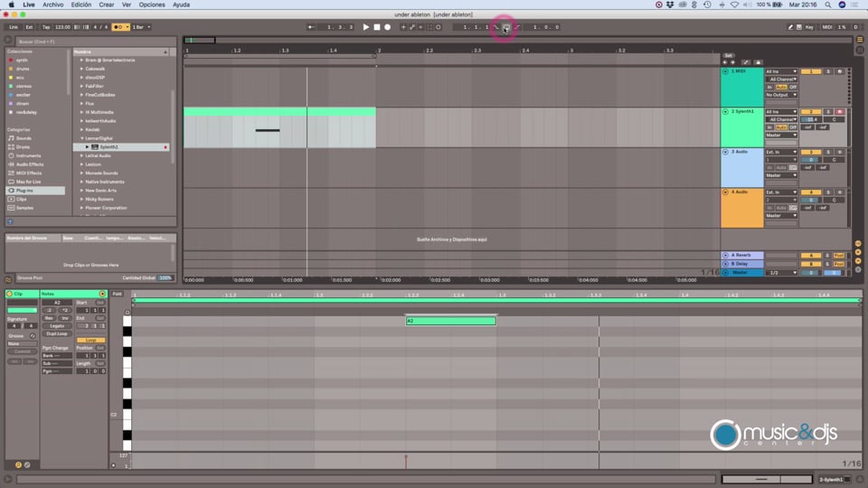This screenshot has height=488, width=868.
Task: Click the Legato button
Action: [57, 326]
